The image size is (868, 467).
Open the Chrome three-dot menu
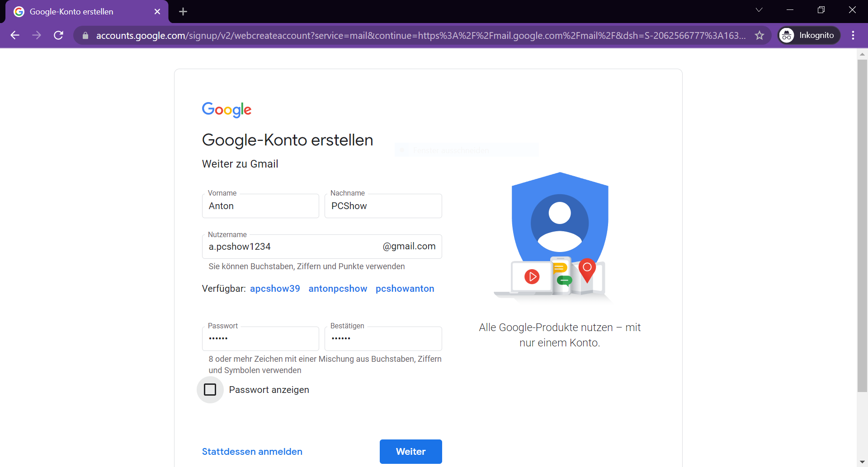click(x=854, y=35)
